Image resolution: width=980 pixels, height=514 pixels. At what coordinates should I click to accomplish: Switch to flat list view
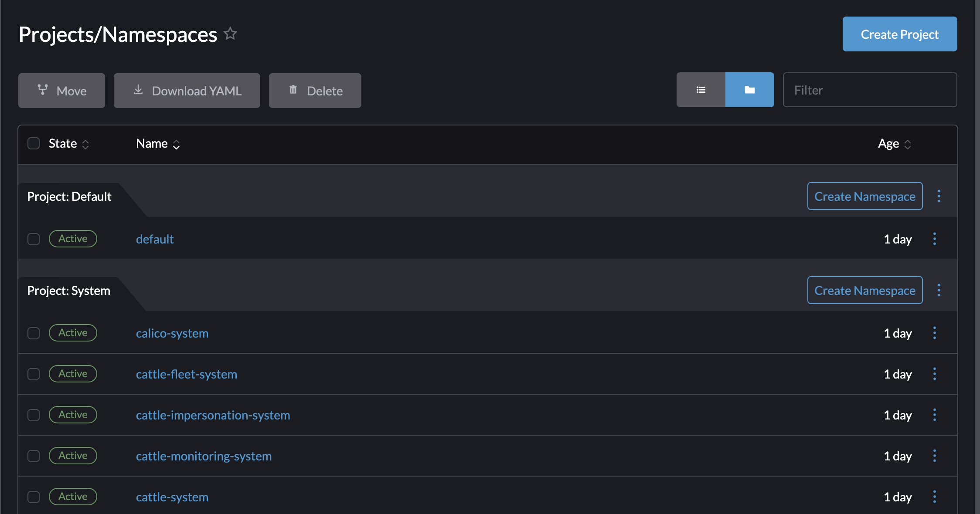(701, 90)
